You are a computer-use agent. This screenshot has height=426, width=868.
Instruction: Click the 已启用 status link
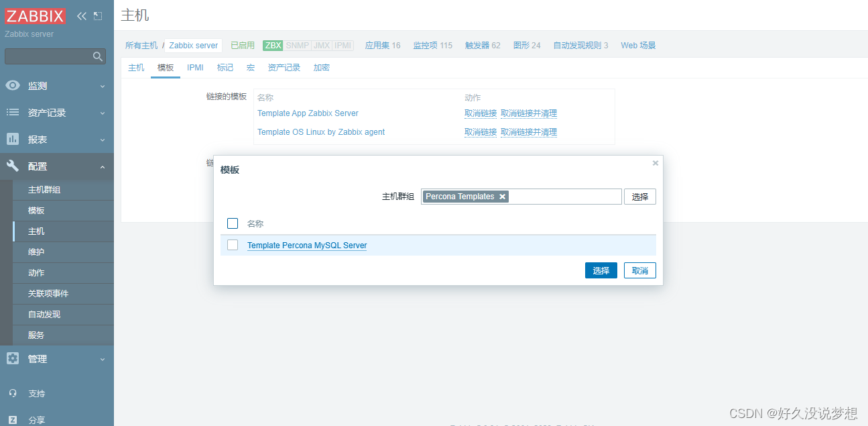(243, 46)
